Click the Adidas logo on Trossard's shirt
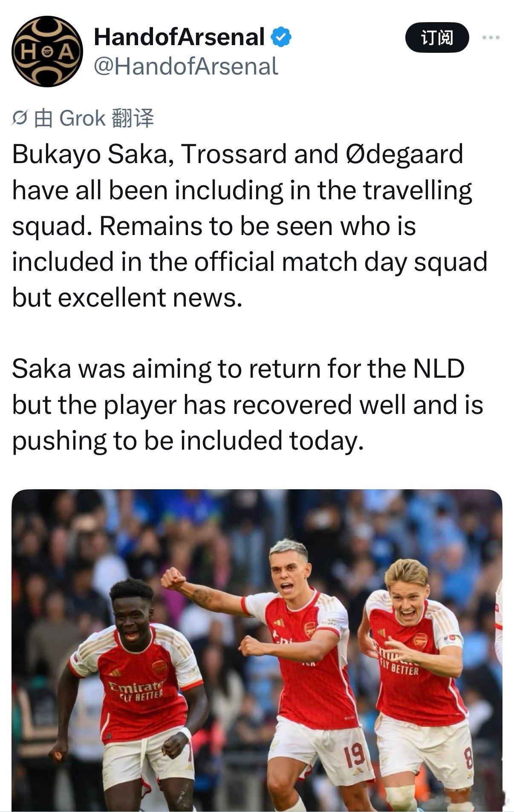Image resolution: width=514 pixels, height=812 pixels. (279, 623)
